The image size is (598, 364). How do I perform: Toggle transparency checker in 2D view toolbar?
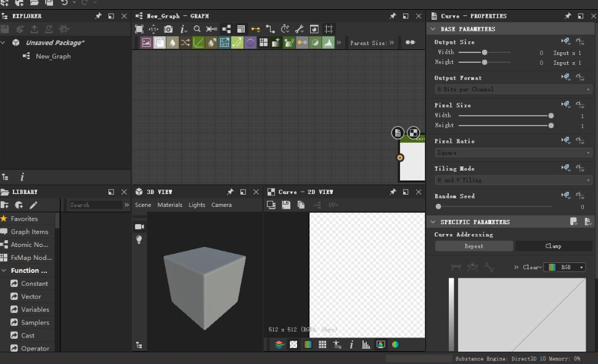click(x=293, y=344)
